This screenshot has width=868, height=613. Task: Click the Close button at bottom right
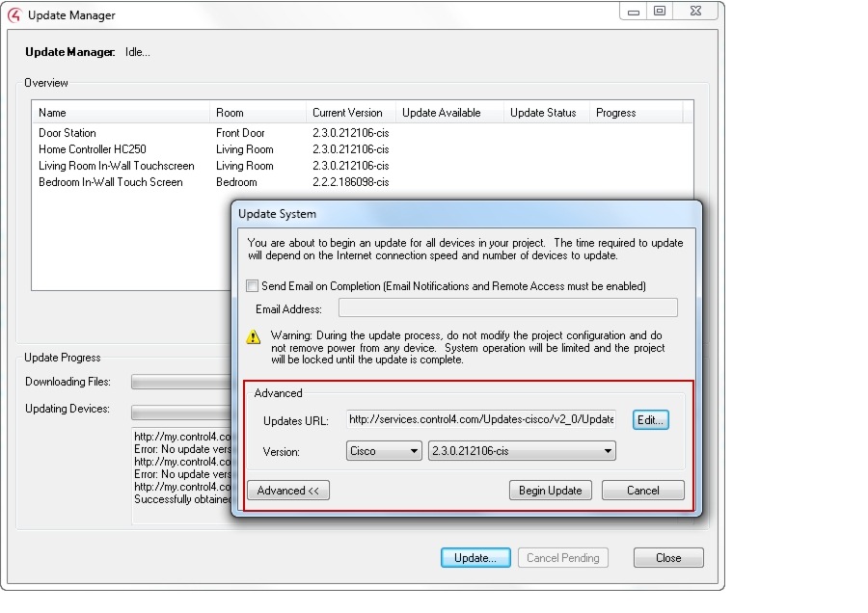pos(668,557)
